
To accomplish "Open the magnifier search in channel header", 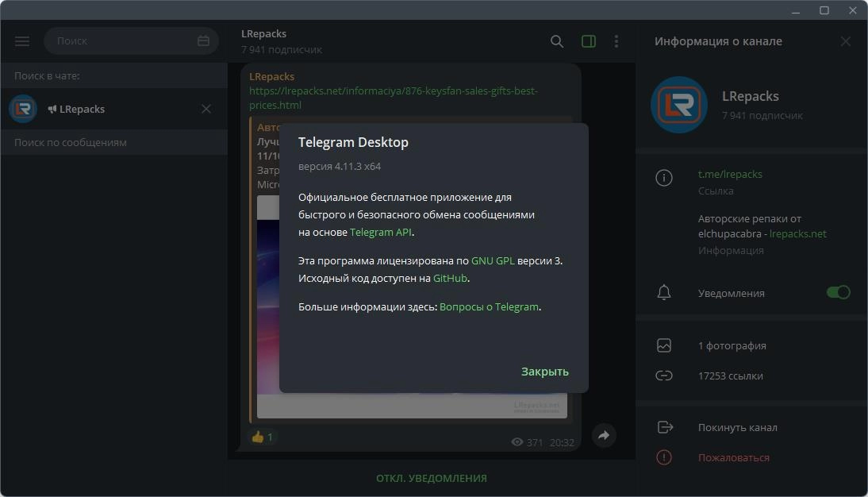I will click(x=557, y=41).
